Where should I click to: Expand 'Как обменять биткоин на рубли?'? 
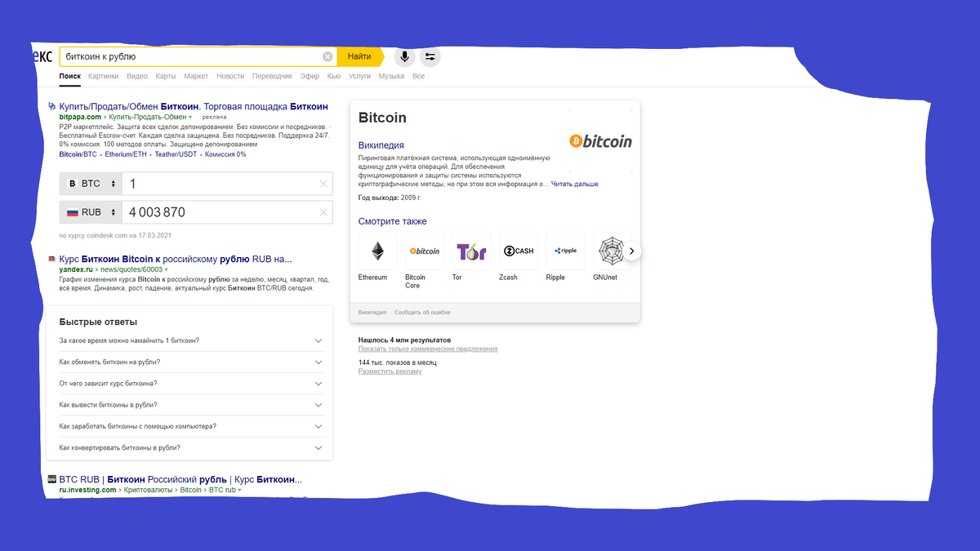pos(192,362)
